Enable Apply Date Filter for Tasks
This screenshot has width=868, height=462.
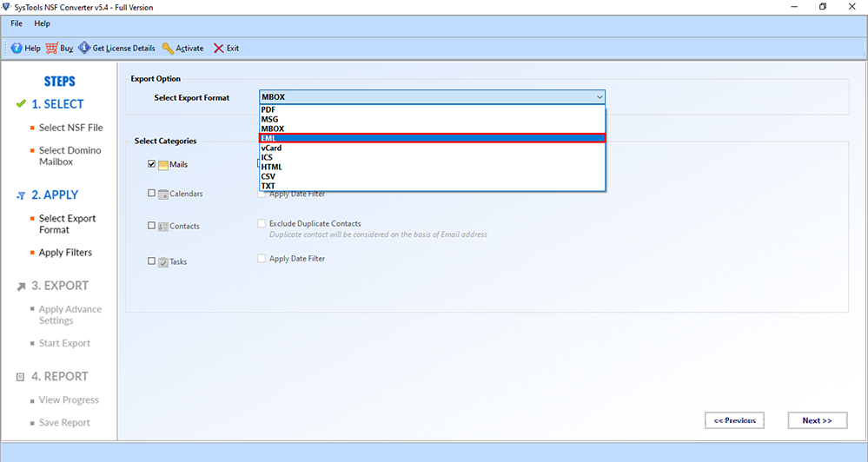(262, 259)
